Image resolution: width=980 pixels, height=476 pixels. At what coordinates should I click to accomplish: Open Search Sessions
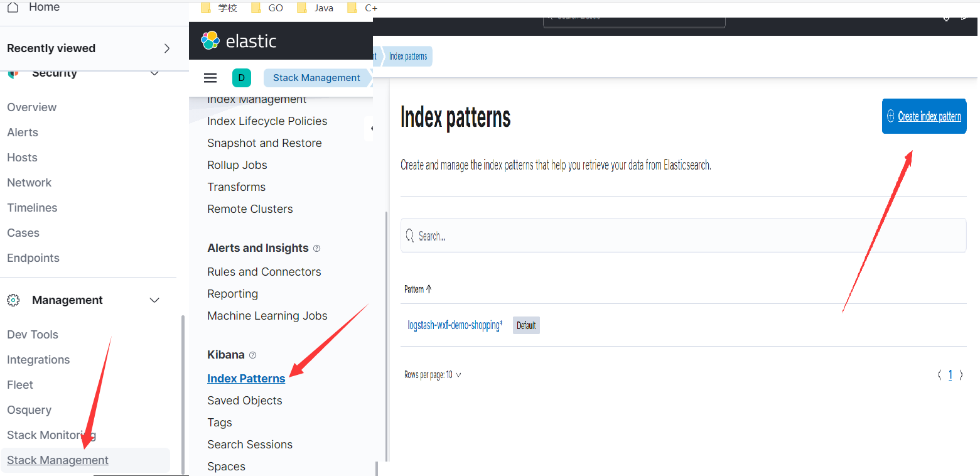tap(250, 445)
